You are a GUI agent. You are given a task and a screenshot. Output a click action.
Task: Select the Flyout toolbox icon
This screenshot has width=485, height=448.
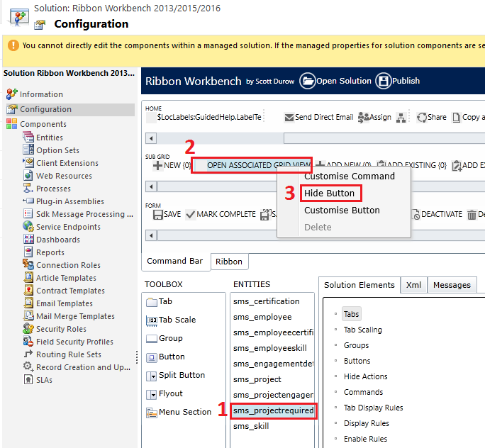[152, 394]
